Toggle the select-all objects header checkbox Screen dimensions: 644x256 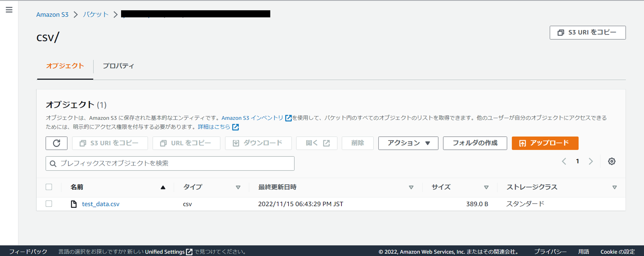pyautogui.click(x=49, y=187)
